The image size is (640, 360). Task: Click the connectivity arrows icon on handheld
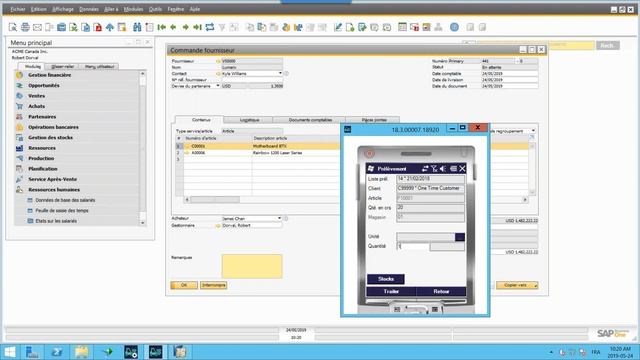pyautogui.click(x=425, y=169)
